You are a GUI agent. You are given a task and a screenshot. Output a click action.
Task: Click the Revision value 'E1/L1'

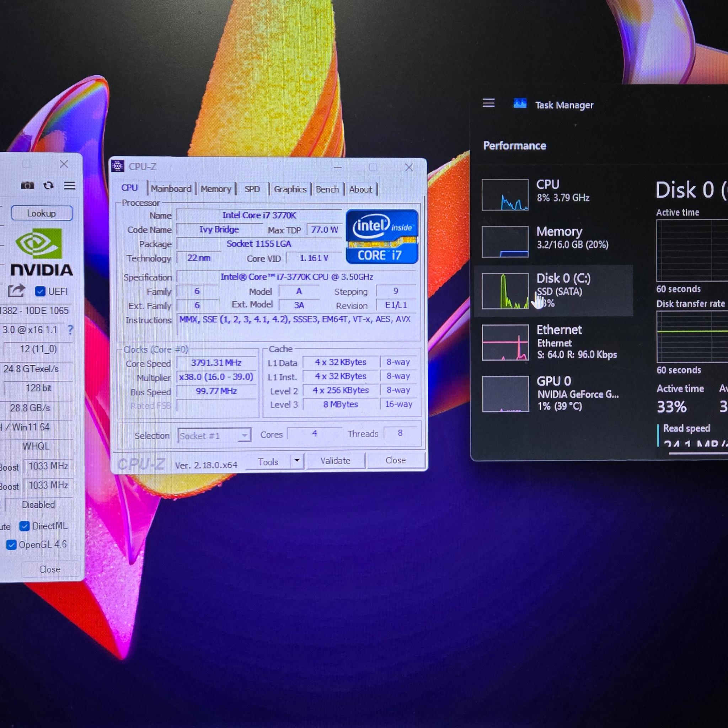tap(396, 305)
